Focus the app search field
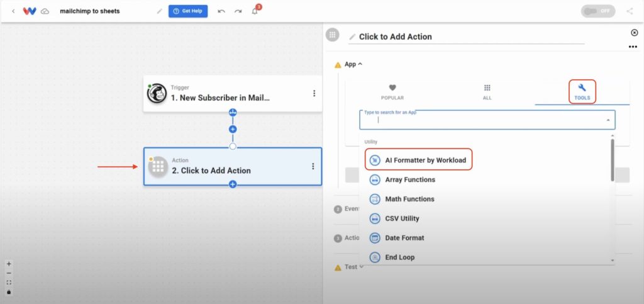The width and height of the screenshot is (644, 304). tap(487, 120)
